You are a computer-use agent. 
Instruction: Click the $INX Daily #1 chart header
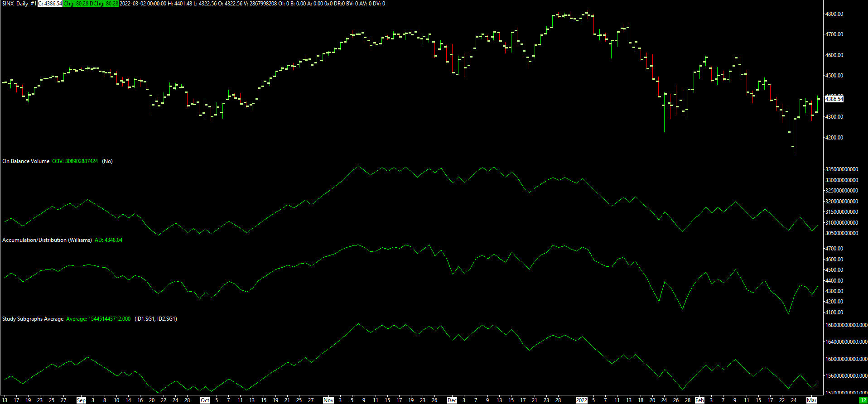[x=19, y=4]
